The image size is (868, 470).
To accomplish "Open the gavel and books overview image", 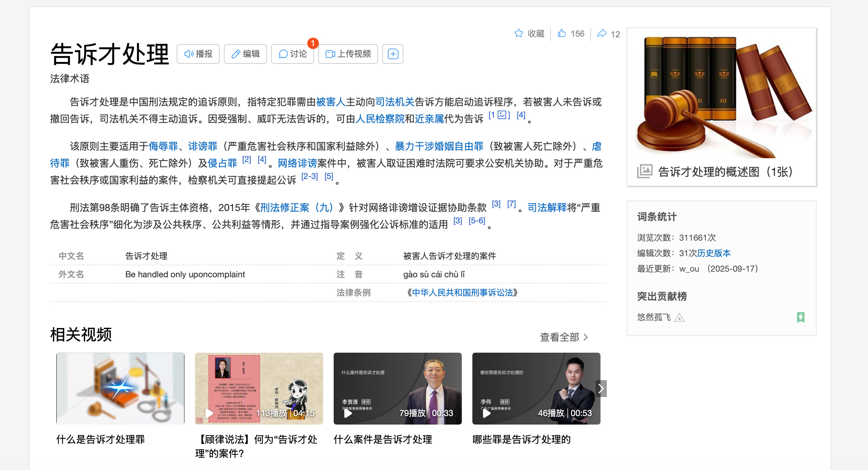I will pos(722,97).
